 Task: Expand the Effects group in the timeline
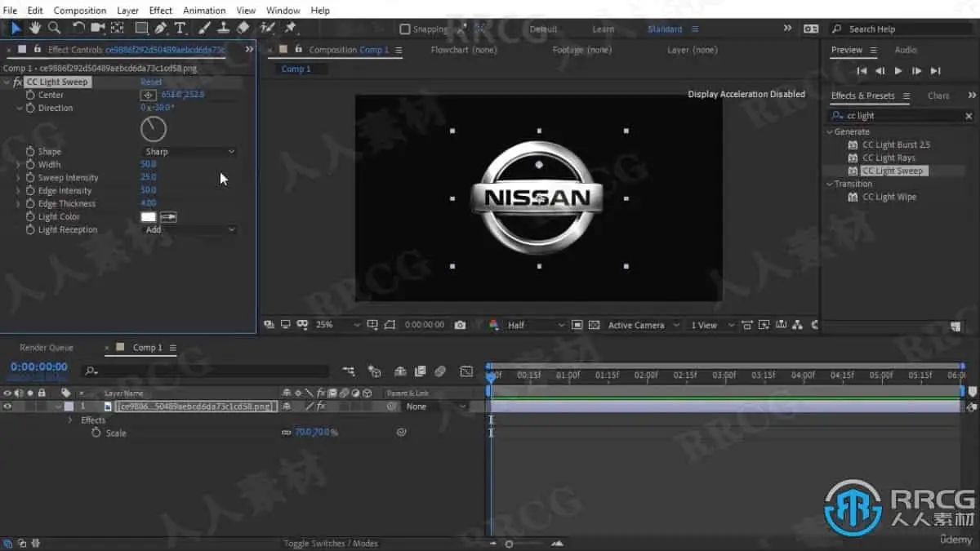point(70,420)
